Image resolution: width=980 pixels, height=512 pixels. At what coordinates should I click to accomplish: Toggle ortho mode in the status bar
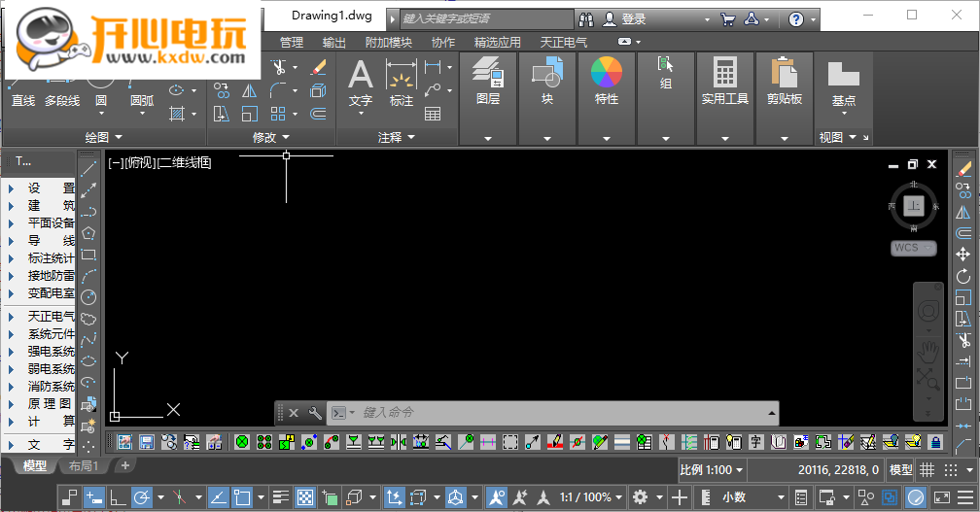(119, 497)
